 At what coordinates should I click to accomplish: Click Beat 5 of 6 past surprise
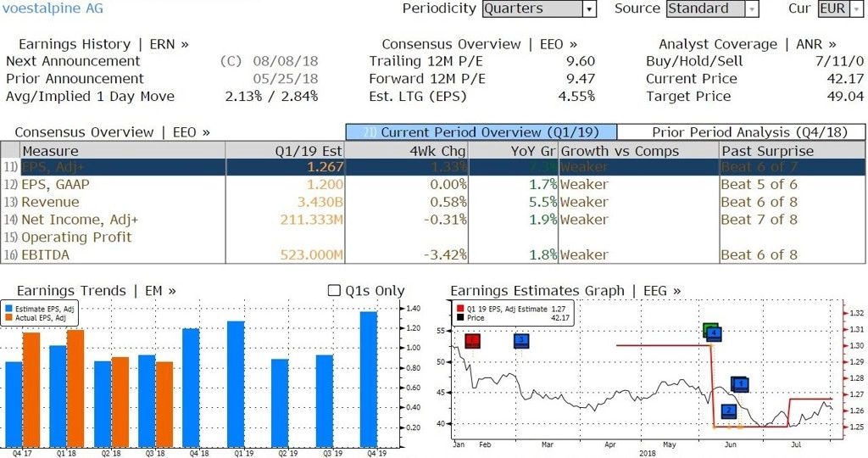[x=759, y=184]
